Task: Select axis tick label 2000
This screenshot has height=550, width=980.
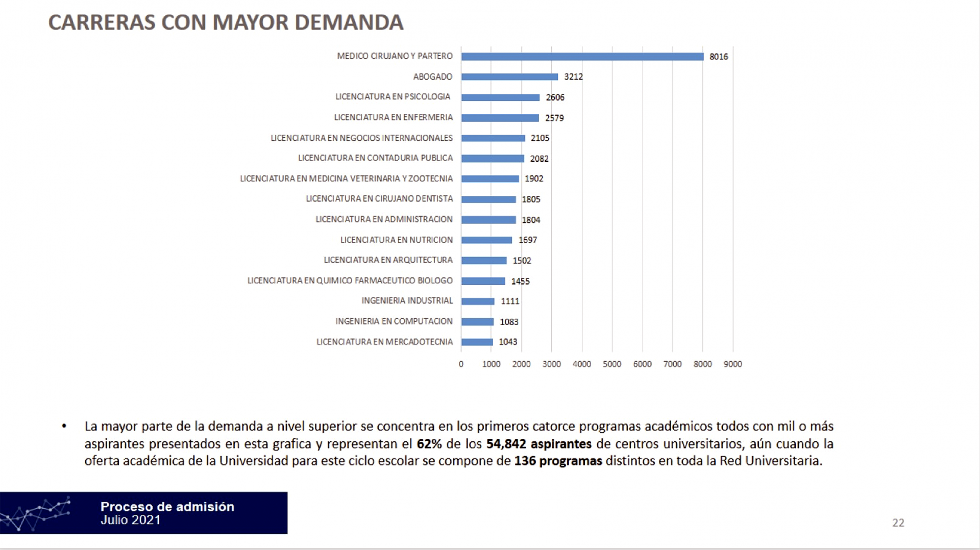Action: pos(521,364)
